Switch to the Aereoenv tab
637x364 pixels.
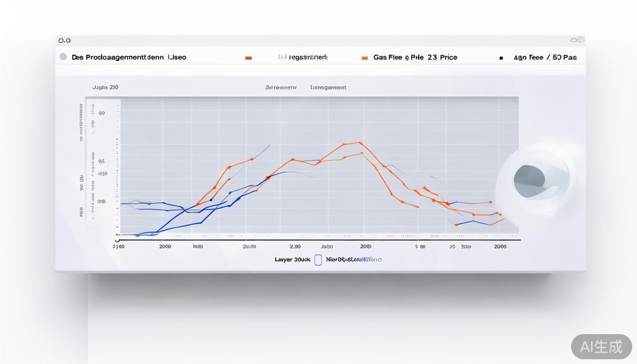pyautogui.click(x=281, y=87)
